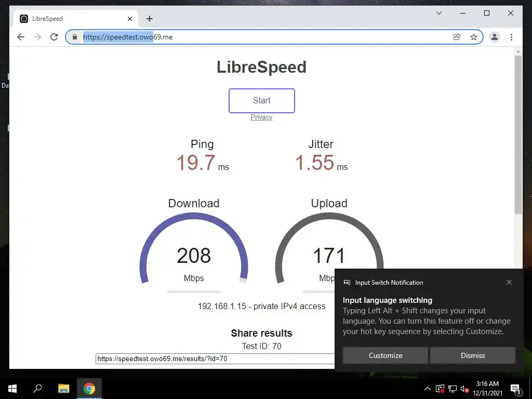Image resolution: width=532 pixels, height=399 pixels.
Task: Show hidden tray icons chevron
Action: [428, 389]
